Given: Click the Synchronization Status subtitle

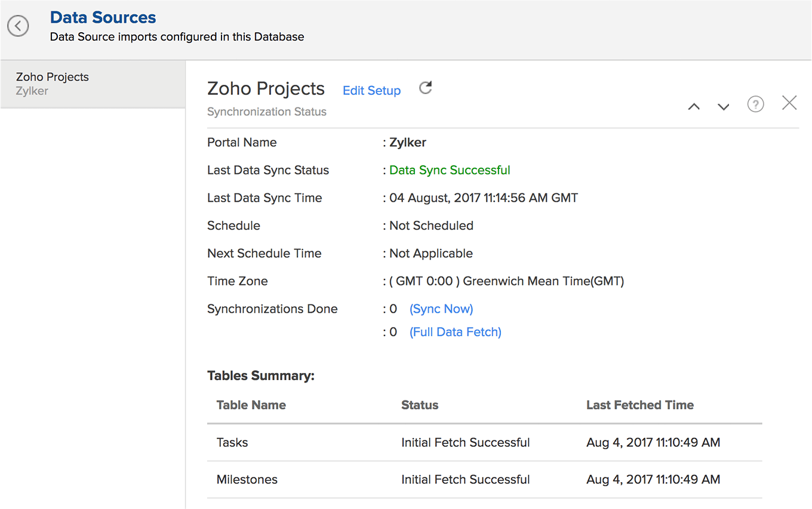Looking at the screenshot, I should click(267, 112).
